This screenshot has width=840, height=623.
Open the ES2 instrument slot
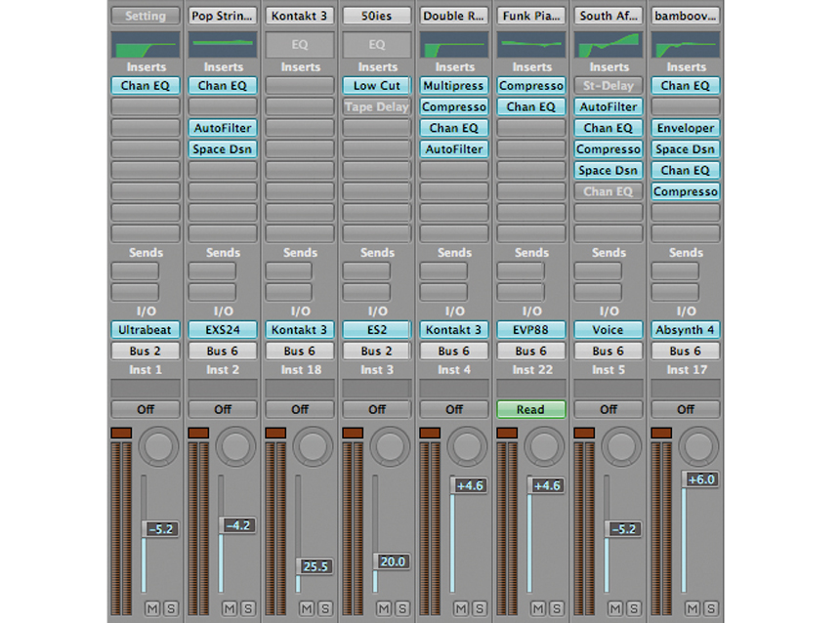377,329
